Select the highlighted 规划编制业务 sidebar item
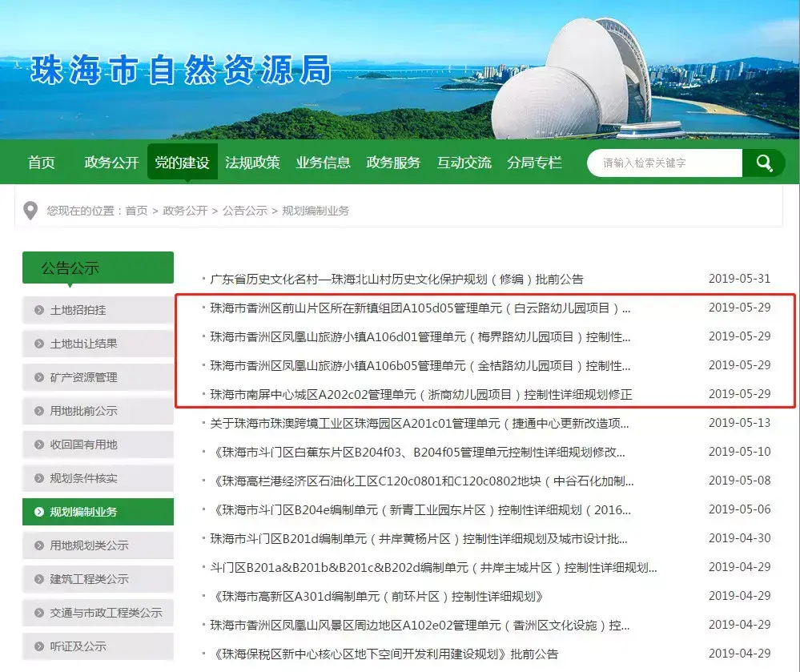Viewport: 800px width, 672px height. coord(98,512)
